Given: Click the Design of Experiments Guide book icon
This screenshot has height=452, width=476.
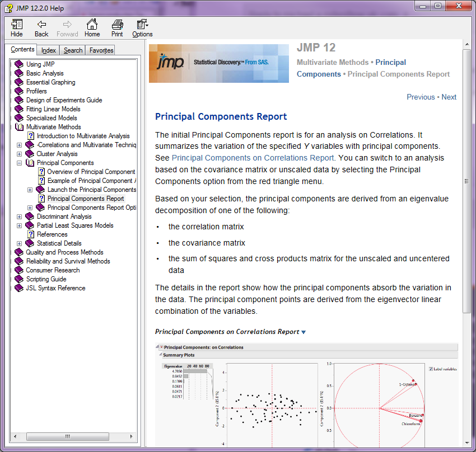Looking at the screenshot, I should click(x=19, y=100).
